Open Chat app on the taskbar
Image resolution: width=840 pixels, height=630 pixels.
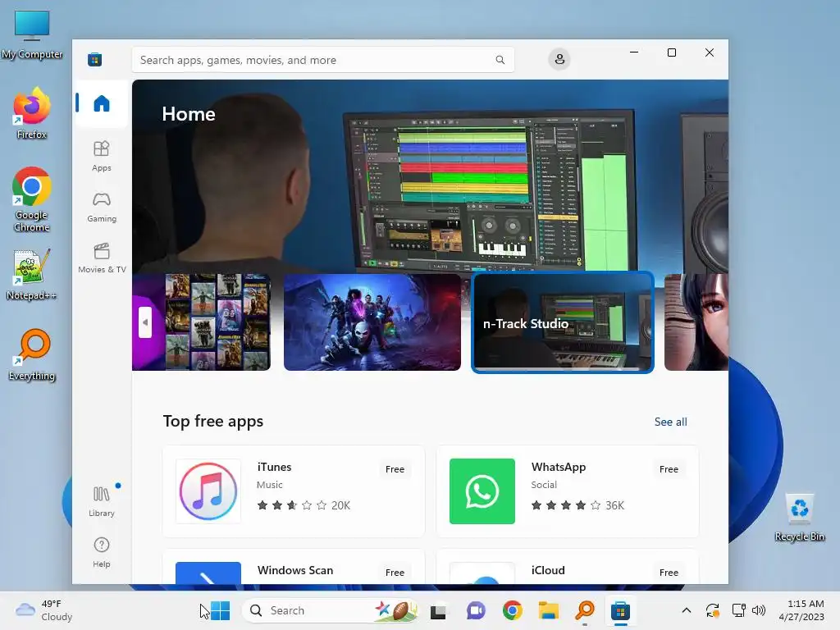click(476, 610)
